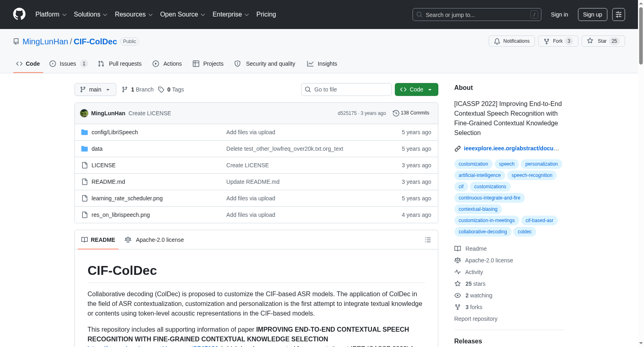
Task: Click the MingLunHan commit author avatar
Action: (84, 113)
